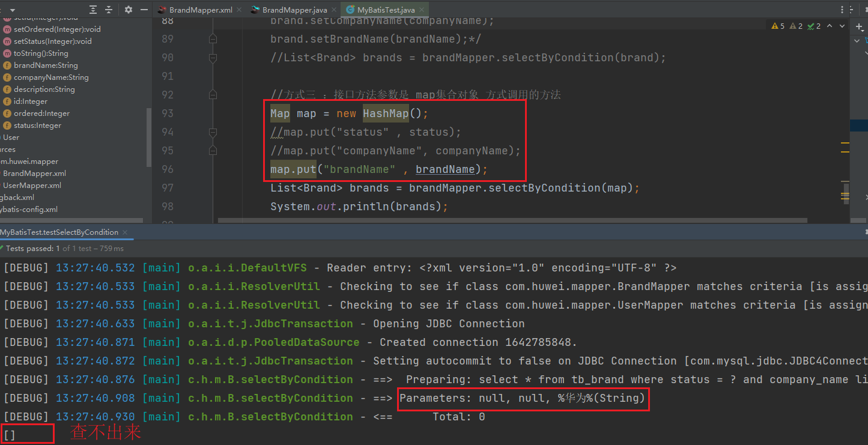
Task: Click the structure panel horizontal scrollbar
Action: pos(72,221)
